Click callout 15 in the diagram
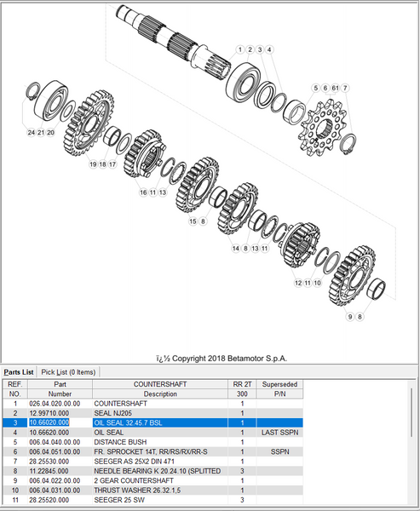 click(x=193, y=221)
